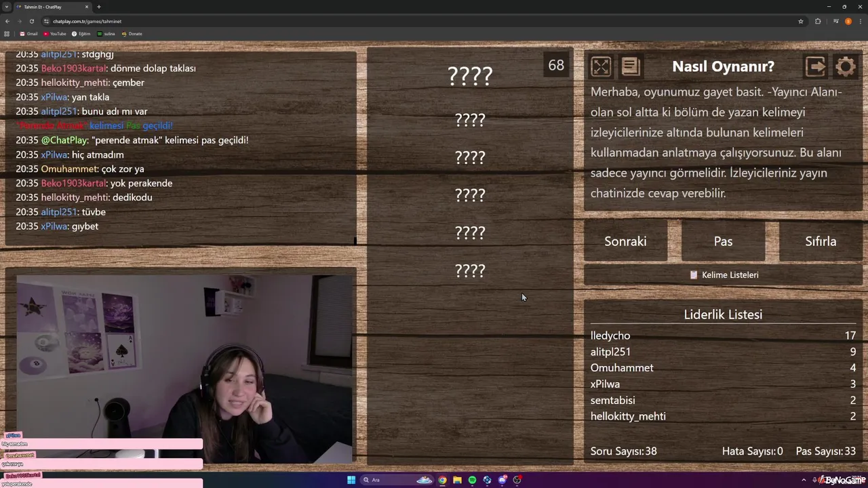Image resolution: width=868 pixels, height=488 pixels.
Task: Open the Donate bookmark
Action: tap(132, 34)
